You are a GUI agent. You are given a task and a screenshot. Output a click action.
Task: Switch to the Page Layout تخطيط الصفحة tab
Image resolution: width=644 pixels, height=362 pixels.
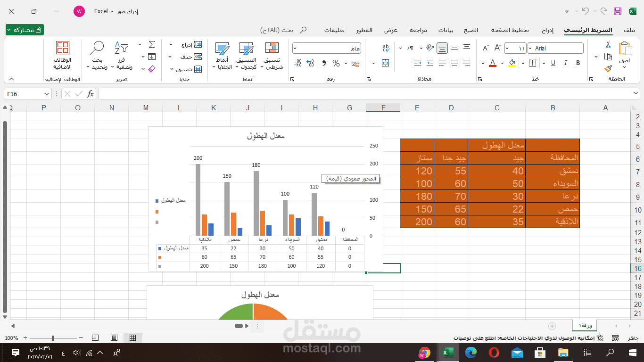(510, 30)
